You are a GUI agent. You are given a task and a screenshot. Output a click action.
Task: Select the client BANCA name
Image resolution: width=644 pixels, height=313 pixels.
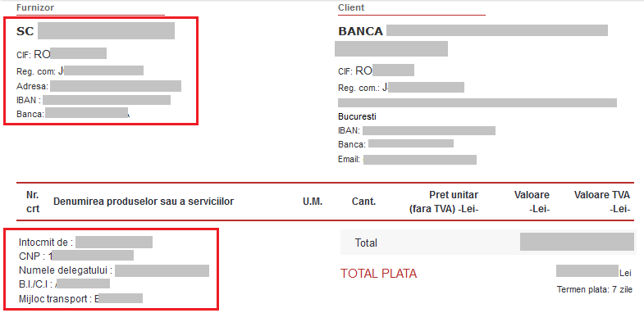pos(473,31)
